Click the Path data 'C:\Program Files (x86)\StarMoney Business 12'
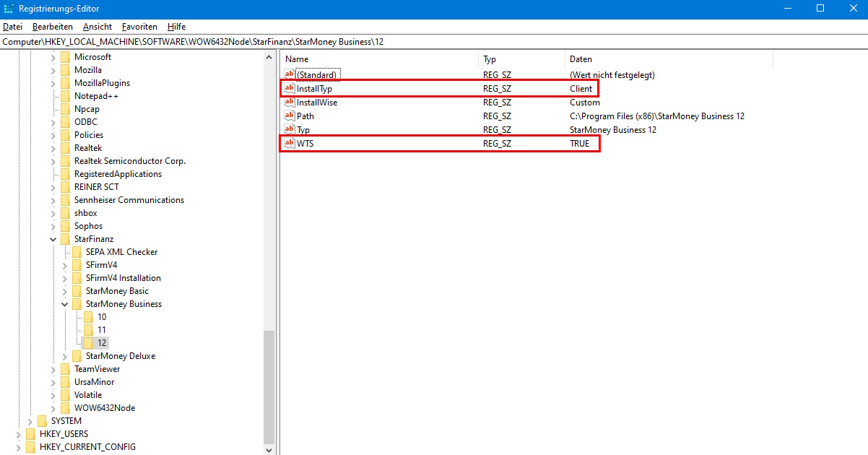This screenshot has height=455, width=868. (657, 116)
